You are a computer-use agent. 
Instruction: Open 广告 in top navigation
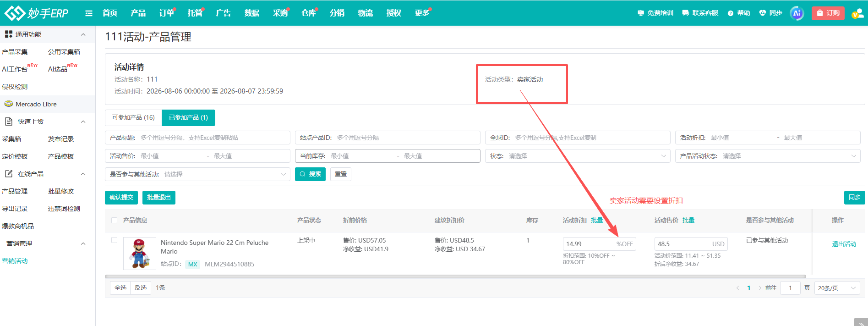(224, 13)
